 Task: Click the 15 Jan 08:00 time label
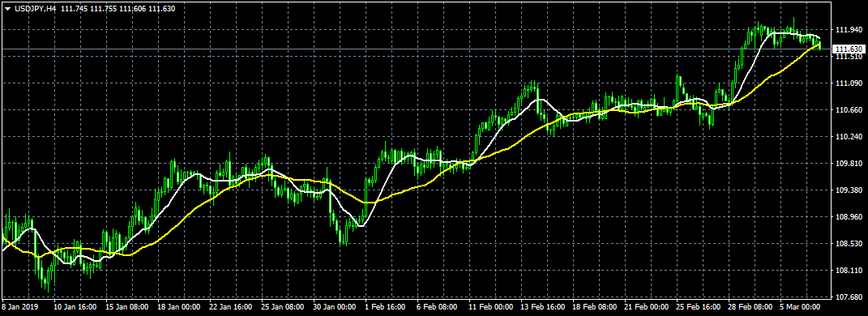coord(125,306)
